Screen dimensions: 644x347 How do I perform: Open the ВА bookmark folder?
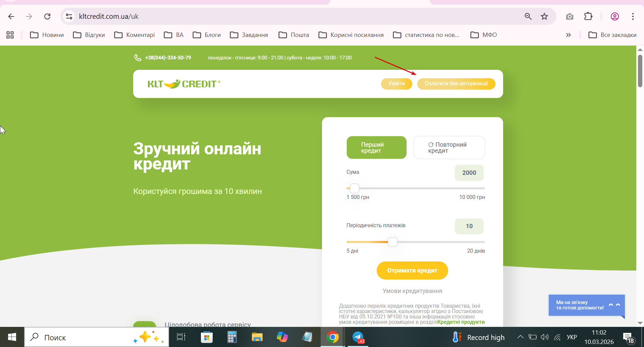(174, 35)
